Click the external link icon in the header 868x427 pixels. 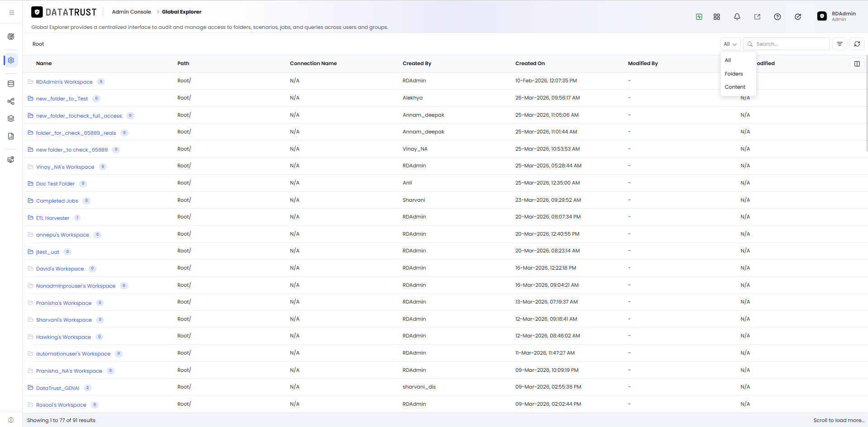click(x=757, y=17)
